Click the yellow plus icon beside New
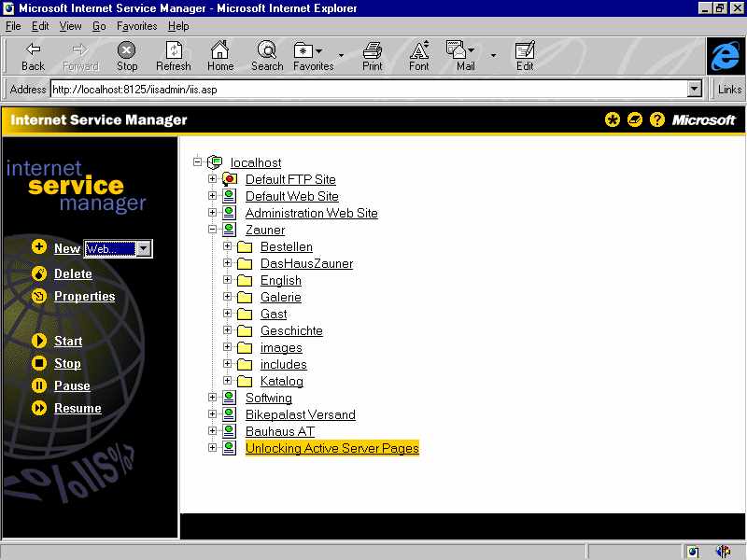 point(39,247)
